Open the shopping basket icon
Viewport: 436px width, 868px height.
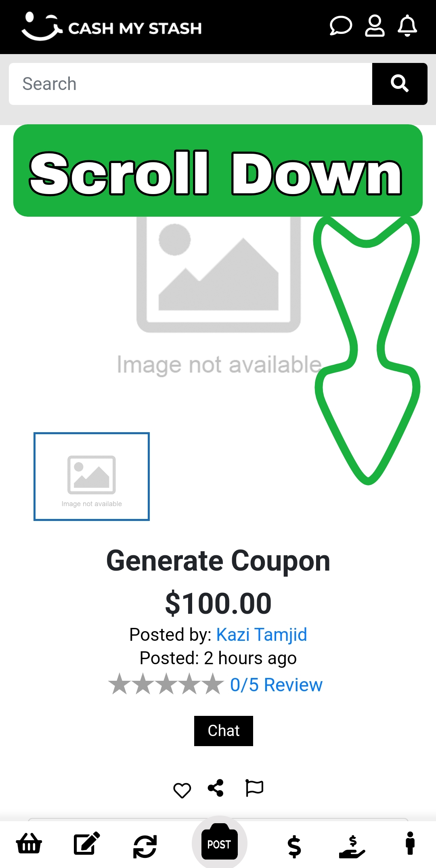coord(29,843)
